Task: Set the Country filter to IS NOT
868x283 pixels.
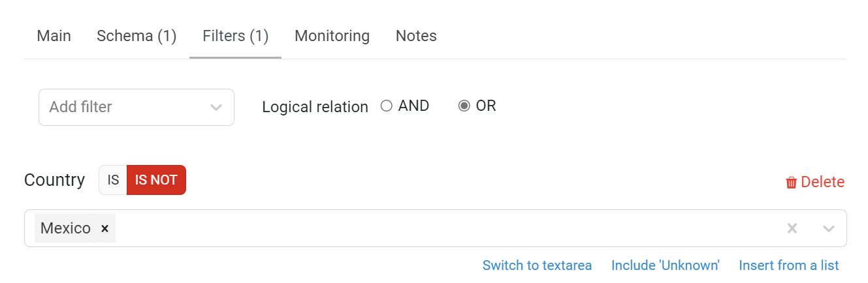Action: 156,180
